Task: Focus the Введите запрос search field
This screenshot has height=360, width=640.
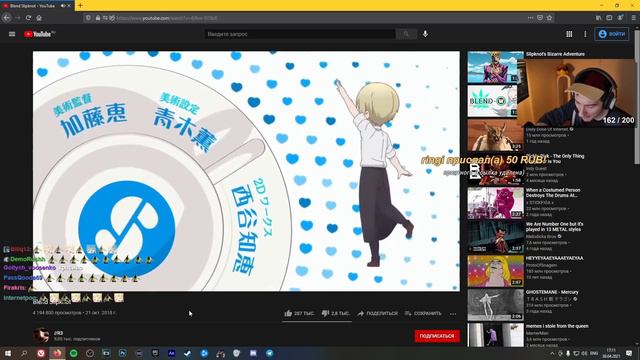Action: (300, 34)
